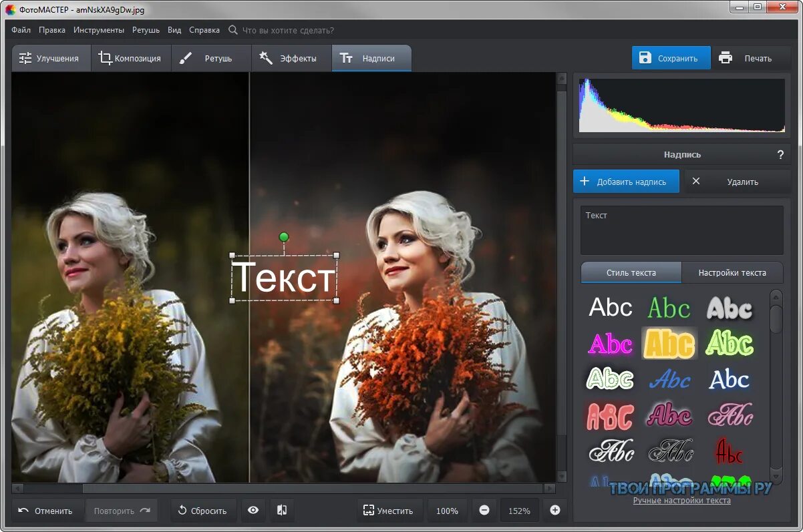The image size is (803, 532).
Task: Open the Инструменты menu
Action: click(x=99, y=30)
